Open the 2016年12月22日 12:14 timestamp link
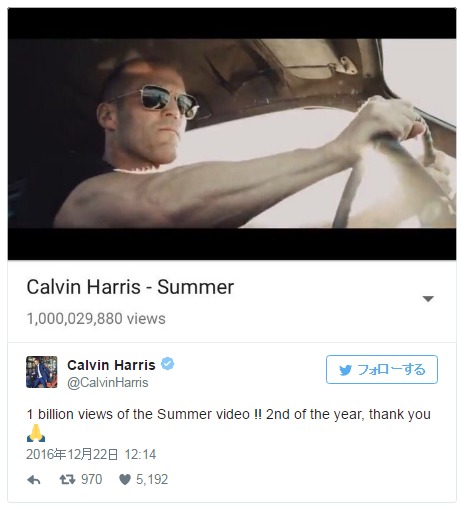Screen dimensions: 461x511 click(91, 454)
